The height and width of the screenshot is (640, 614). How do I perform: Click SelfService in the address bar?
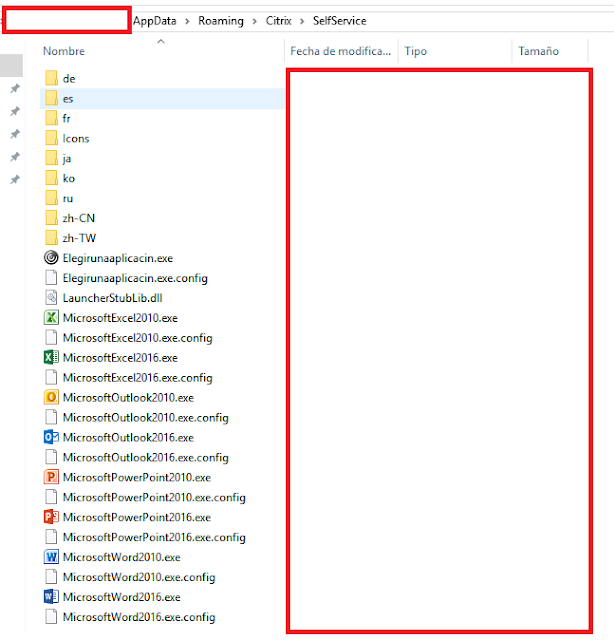click(340, 21)
